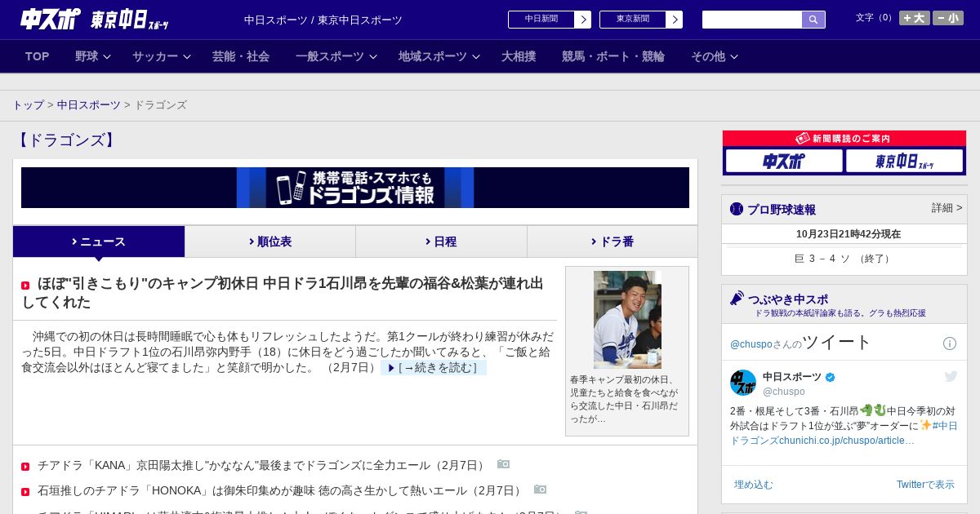The width and height of the screenshot is (980, 514).
Task: Click update time 10月23日21時42分現在
Action: (x=849, y=234)
